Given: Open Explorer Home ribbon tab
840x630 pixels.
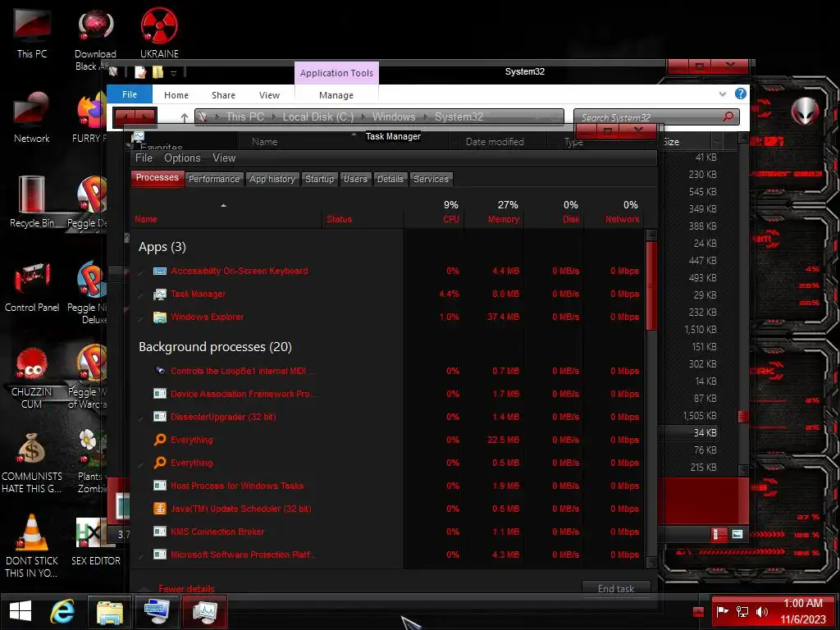Looking at the screenshot, I should click(176, 95).
